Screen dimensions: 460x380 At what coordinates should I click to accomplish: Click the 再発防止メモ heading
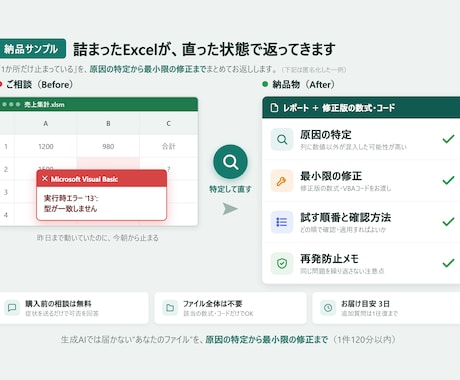329,259
